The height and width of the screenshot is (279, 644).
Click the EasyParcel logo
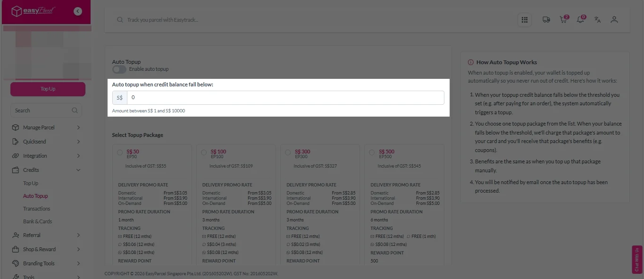pos(32,11)
